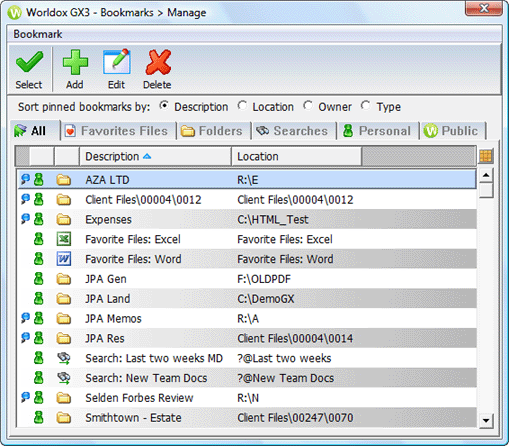
Task: Click the green plus Add icon
Action: coord(75,62)
